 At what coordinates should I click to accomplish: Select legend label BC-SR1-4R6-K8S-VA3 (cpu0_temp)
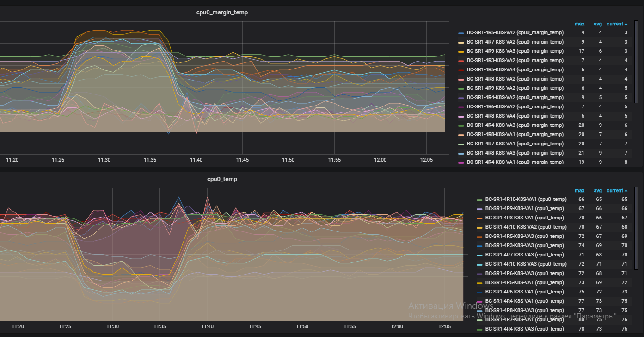525,273
